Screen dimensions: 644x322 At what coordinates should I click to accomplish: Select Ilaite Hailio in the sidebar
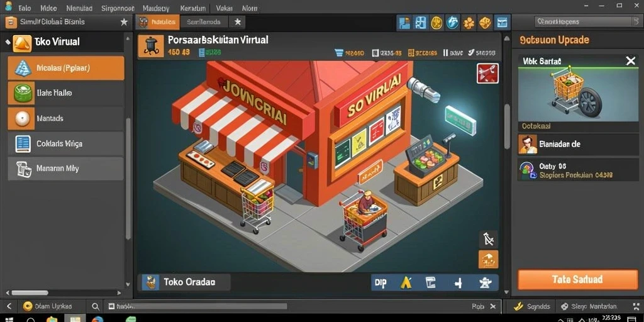65,93
